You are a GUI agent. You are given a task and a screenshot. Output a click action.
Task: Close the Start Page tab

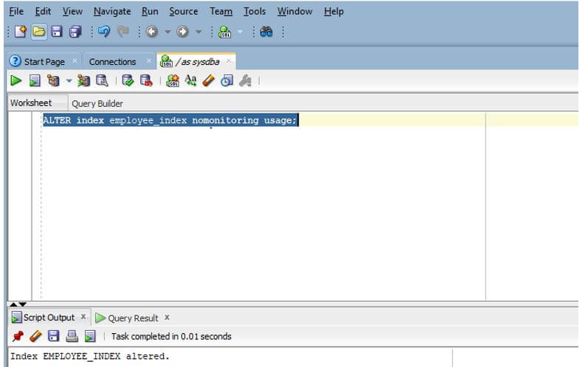75,60
